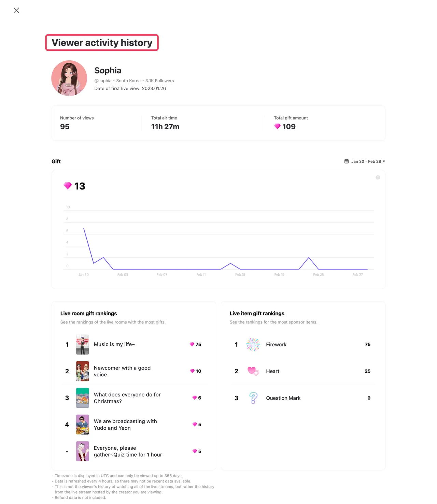Image resolution: width=437 pixels, height=504 pixels.
Task: Click the Quiz time live room thumbnail
Action: click(x=83, y=451)
